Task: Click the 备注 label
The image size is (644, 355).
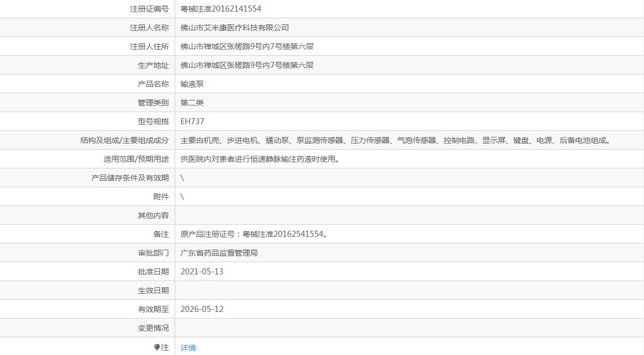Action: (161, 234)
